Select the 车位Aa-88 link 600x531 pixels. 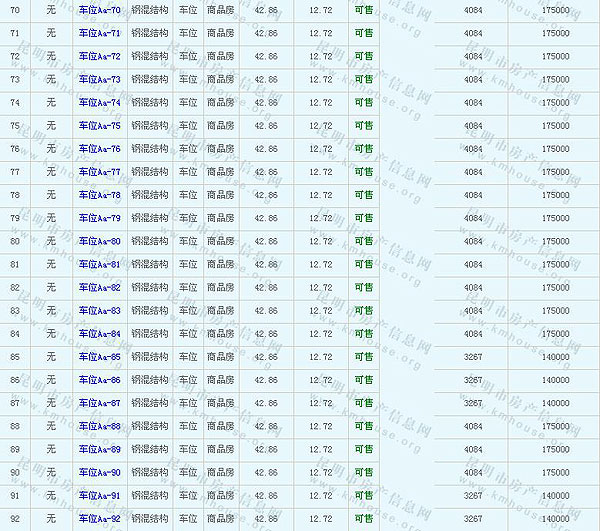99,426
